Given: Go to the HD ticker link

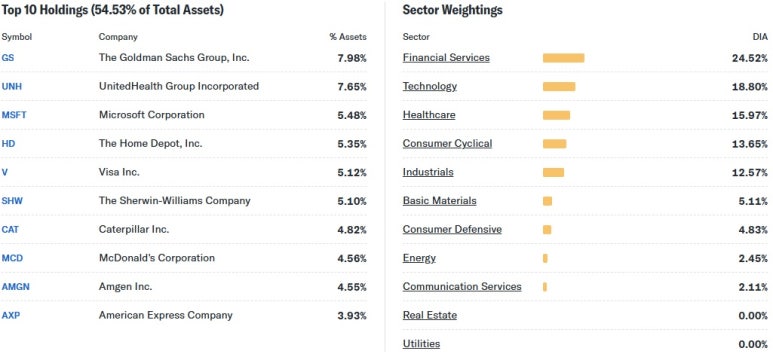Looking at the screenshot, I should point(8,144).
